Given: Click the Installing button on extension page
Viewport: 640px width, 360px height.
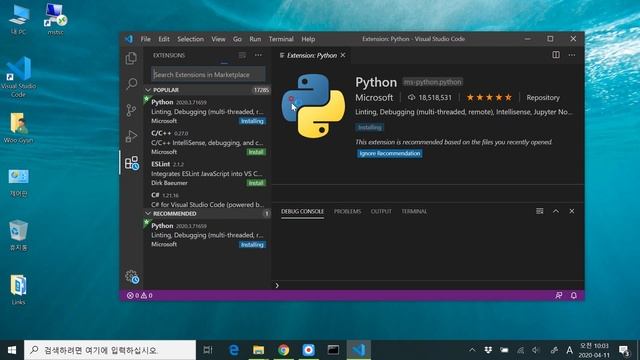Looking at the screenshot, I should [x=369, y=127].
